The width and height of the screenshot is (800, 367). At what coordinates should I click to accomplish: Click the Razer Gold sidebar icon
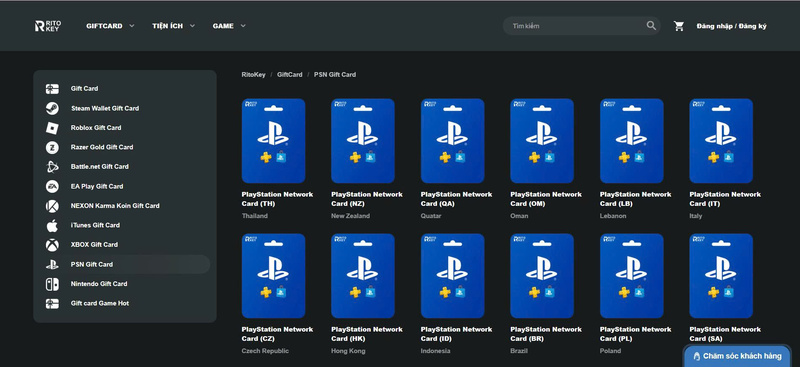[x=52, y=148]
